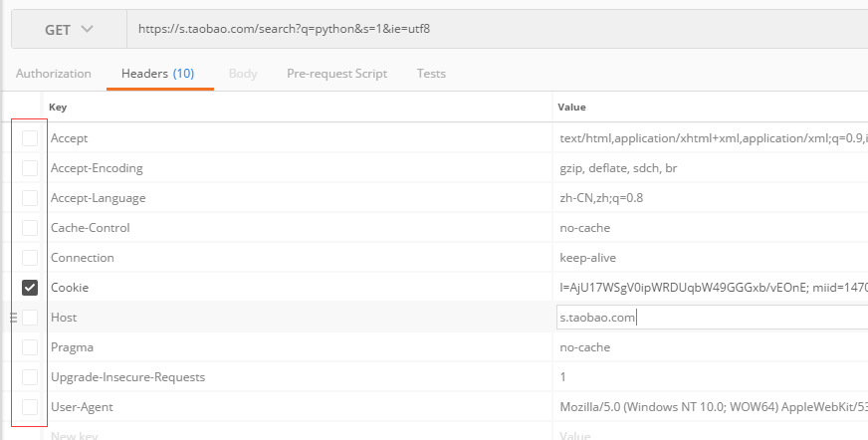The height and width of the screenshot is (440, 868).
Task: Check the Accept-Encoding header box
Action: click(x=30, y=168)
